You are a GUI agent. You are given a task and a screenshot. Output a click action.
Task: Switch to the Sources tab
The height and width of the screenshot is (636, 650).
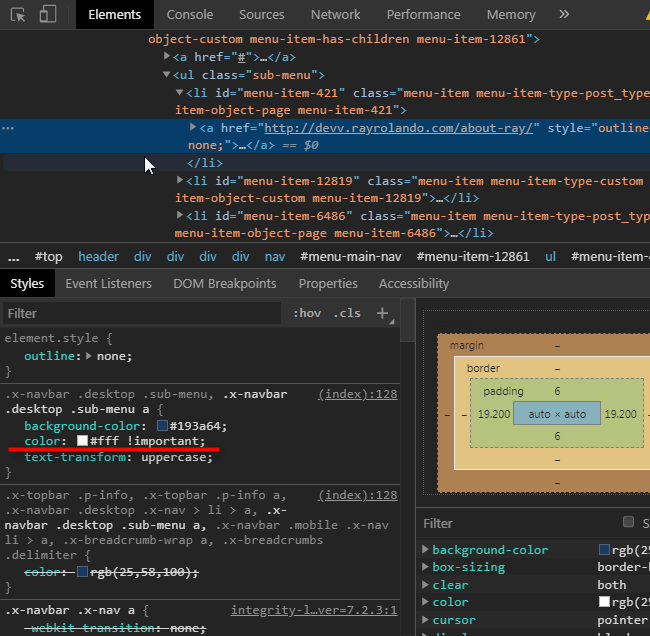coord(262,15)
